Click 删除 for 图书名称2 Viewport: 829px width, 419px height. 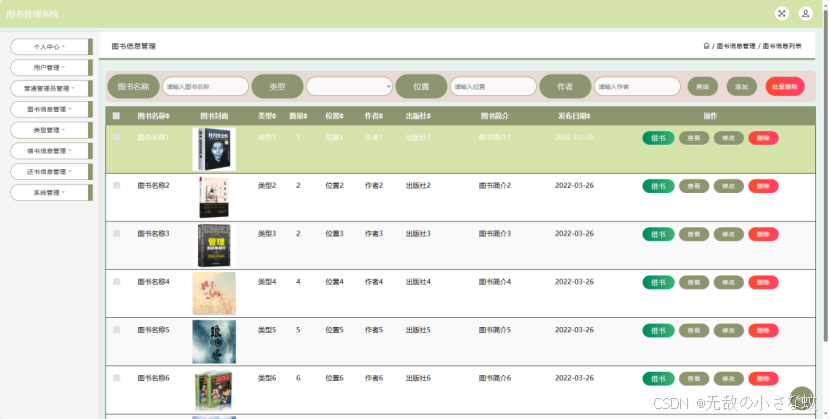(763, 186)
